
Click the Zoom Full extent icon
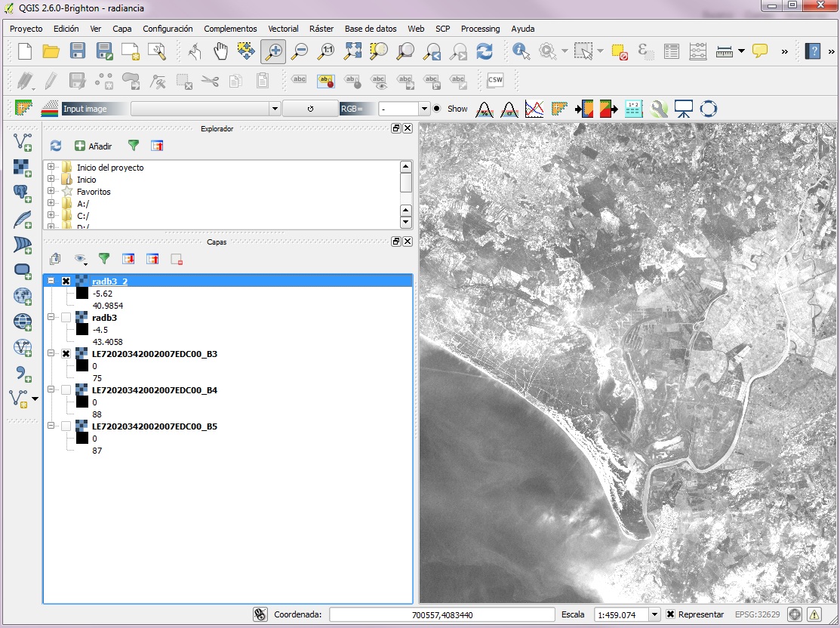pos(352,51)
